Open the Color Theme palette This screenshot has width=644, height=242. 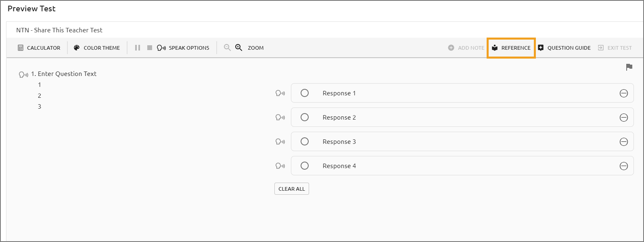pos(97,48)
